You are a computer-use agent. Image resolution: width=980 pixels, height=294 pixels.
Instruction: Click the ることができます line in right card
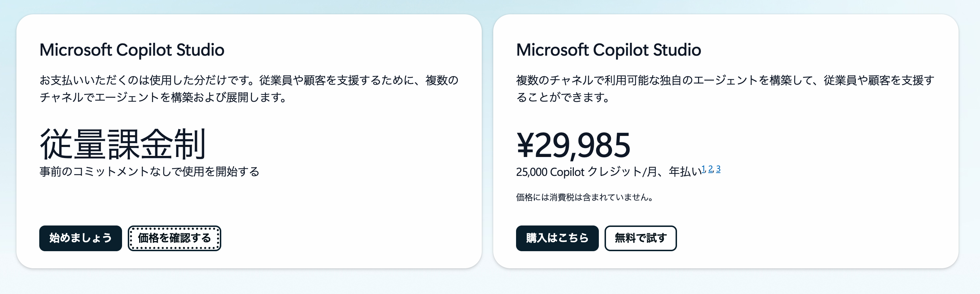tap(562, 97)
